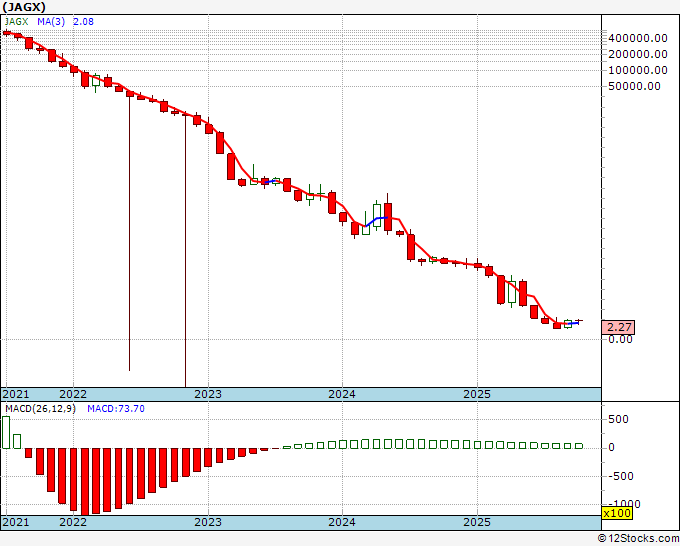Click 2023 on the price chart timeline

point(208,394)
